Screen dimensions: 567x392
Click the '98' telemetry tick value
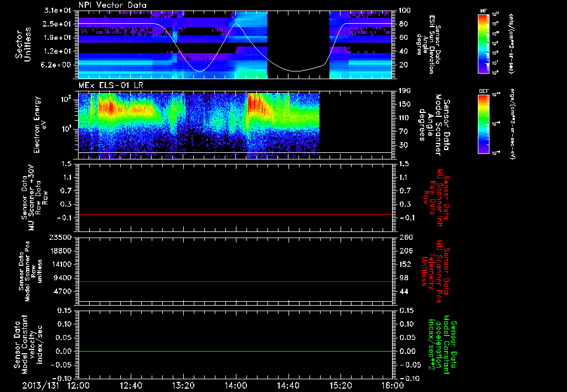click(x=405, y=278)
